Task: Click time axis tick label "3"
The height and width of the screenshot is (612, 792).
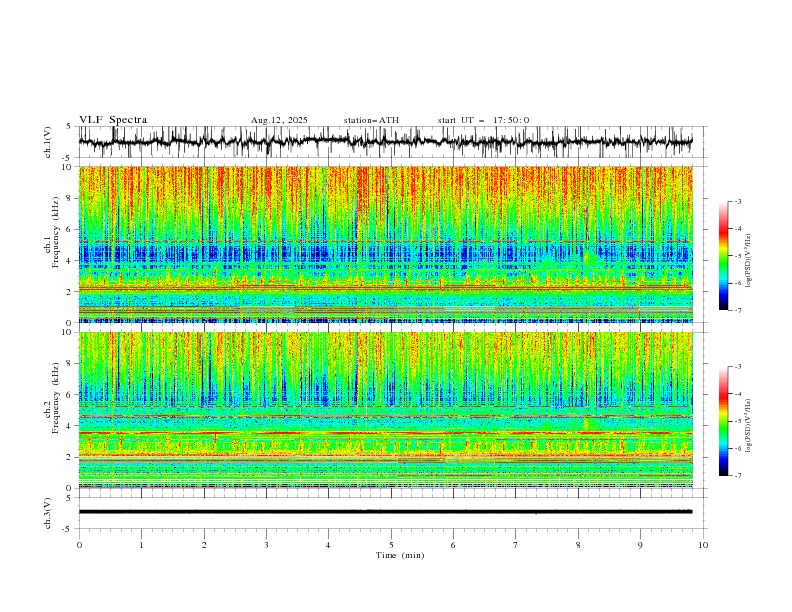Action: (x=266, y=545)
